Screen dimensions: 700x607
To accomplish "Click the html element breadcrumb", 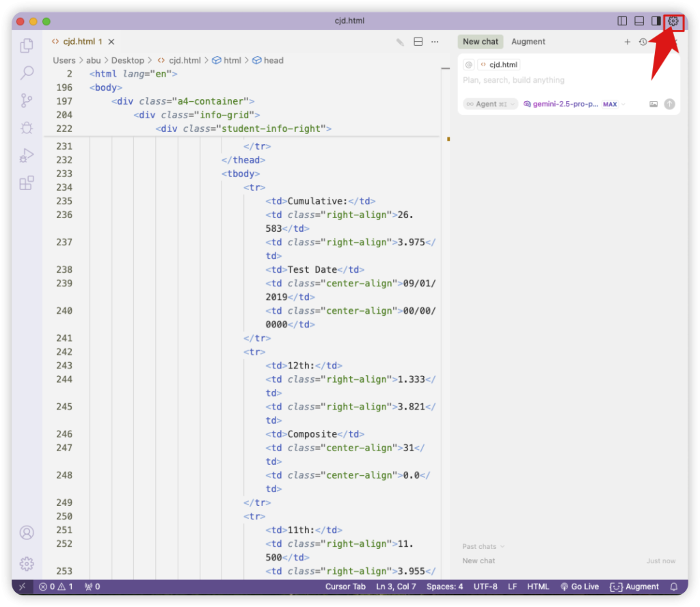I will [227, 60].
